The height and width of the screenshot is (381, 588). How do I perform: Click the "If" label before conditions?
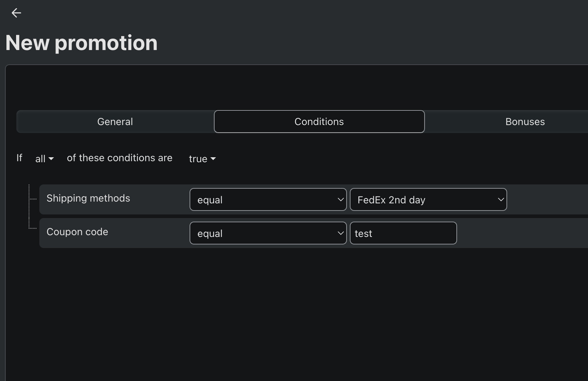(x=19, y=158)
